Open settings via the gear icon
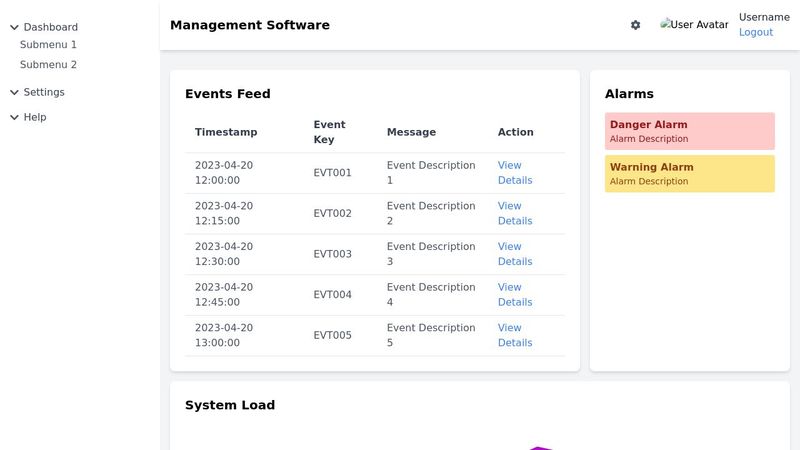The width and height of the screenshot is (800, 450). [635, 25]
